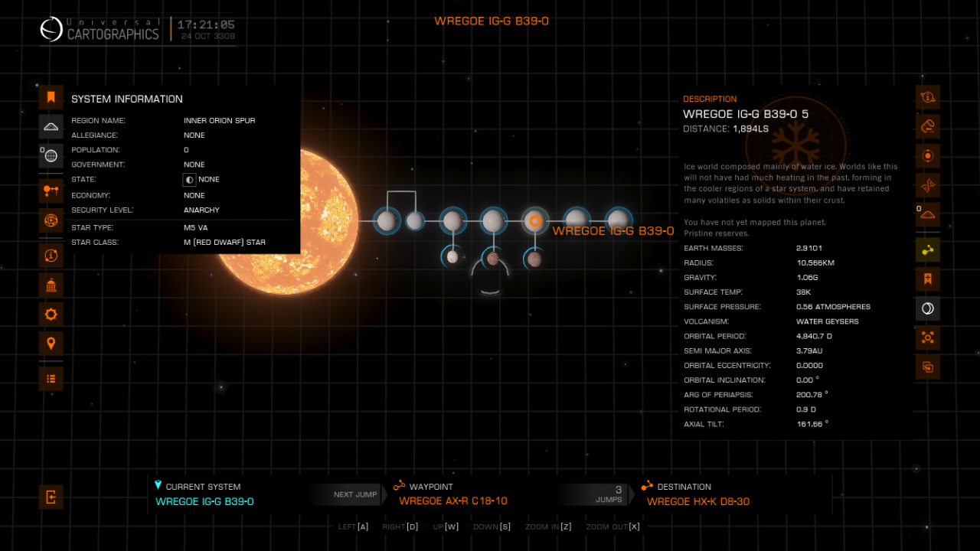Click the INNER ORION SPUR region value
Viewport: 980px width, 551px height.
220,121
